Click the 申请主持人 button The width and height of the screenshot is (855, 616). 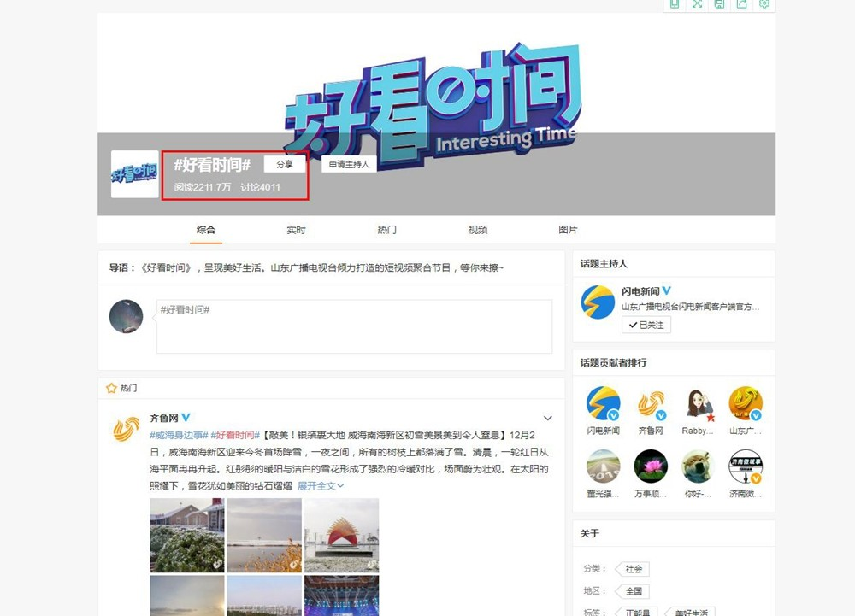(x=349, y=164)
